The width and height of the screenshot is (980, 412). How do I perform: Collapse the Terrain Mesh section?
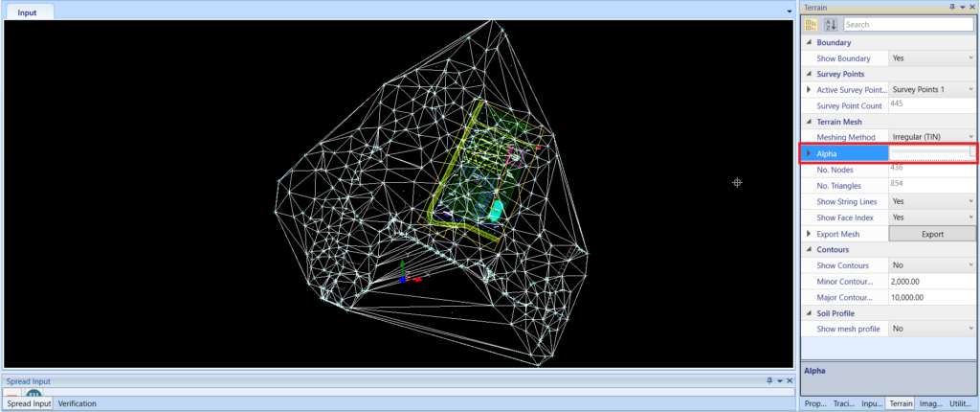(x=810, y=122)
